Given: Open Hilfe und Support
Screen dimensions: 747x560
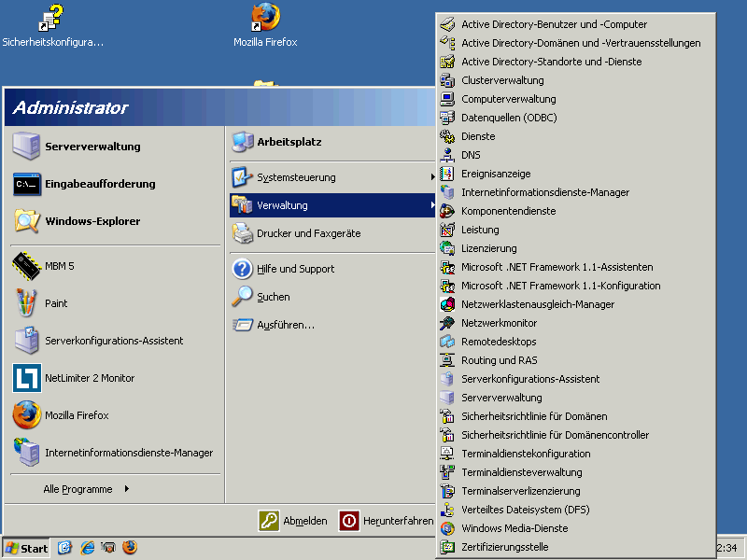Looking at the screenshot, I should (x=332, y=269).
